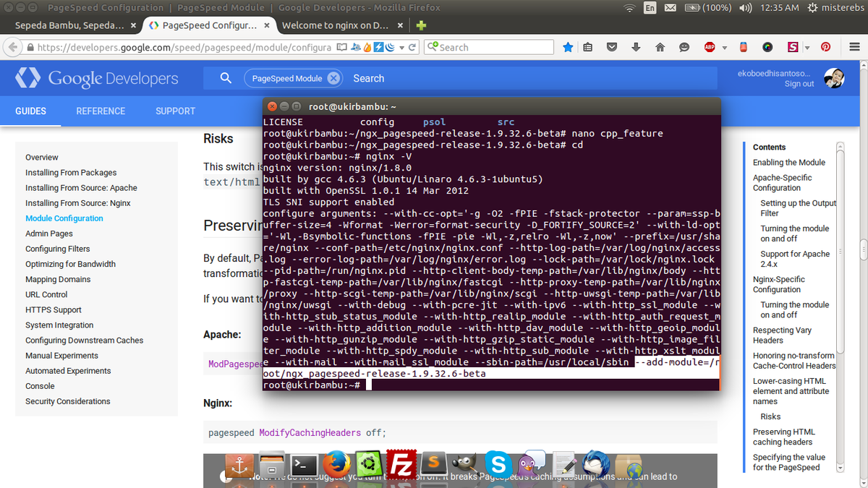Open the downloads arrow icon
868x488 pixels.
[x=636, y=47]
